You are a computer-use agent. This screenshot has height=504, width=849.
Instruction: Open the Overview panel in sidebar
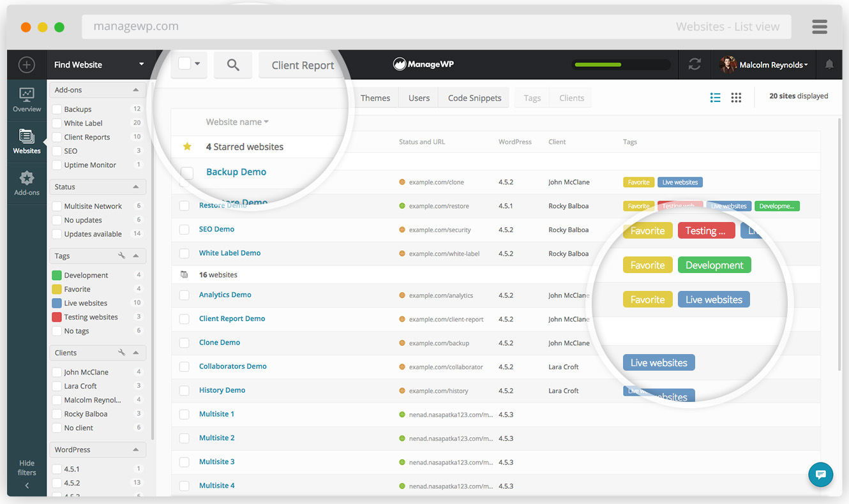pos(26,99)
